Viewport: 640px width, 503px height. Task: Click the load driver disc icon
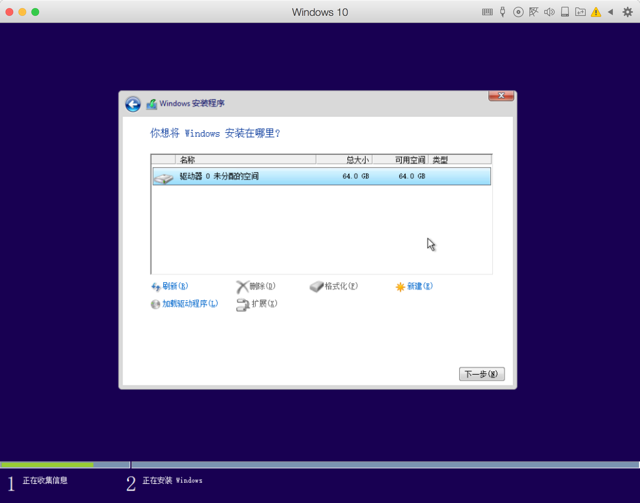156,304
